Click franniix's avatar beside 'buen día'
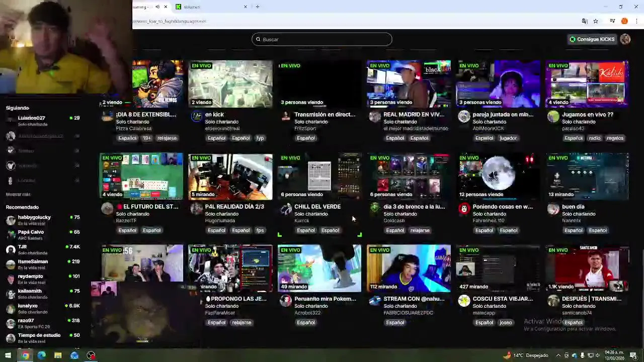Screen dimensions: 644x362 pos(553,208)
